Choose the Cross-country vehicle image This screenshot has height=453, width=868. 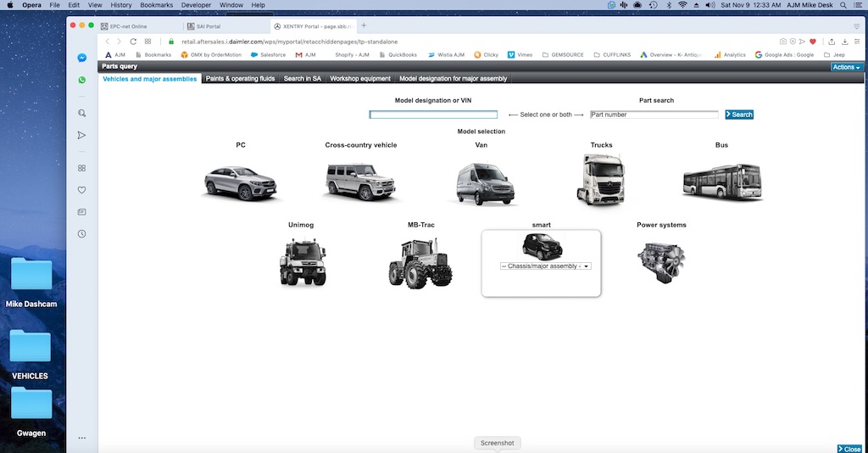[x=361, y=182]
